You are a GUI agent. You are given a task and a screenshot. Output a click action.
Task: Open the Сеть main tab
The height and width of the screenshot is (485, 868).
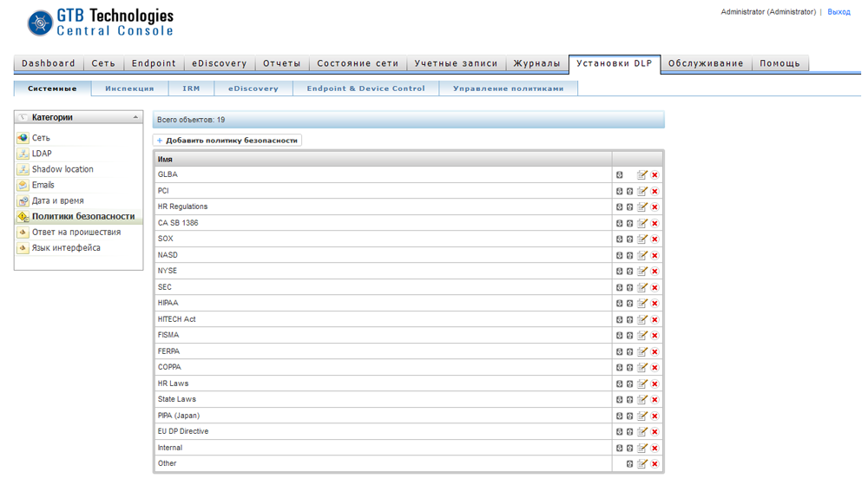click(103, 63)
